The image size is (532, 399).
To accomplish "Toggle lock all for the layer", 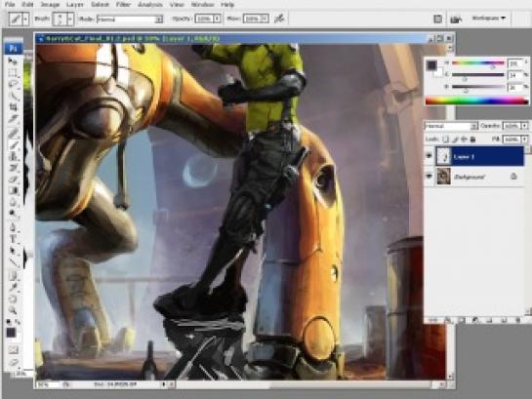I will click(473, 139).
